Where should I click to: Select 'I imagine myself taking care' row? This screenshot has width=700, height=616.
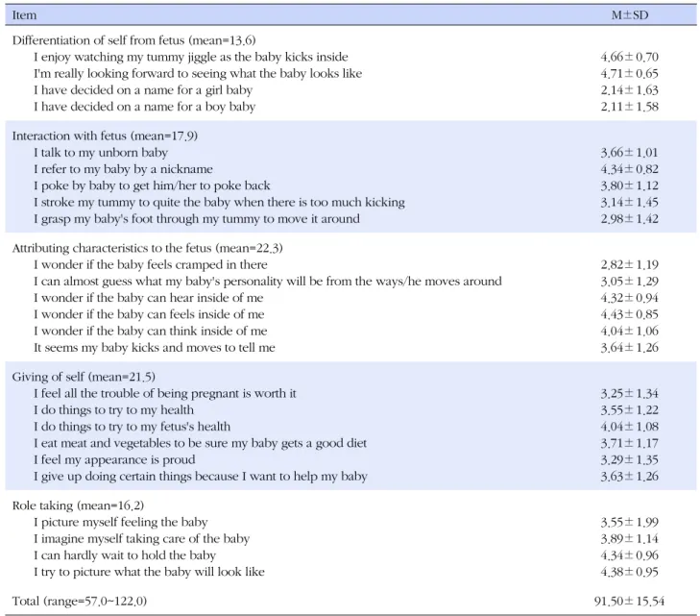[141, 538]
